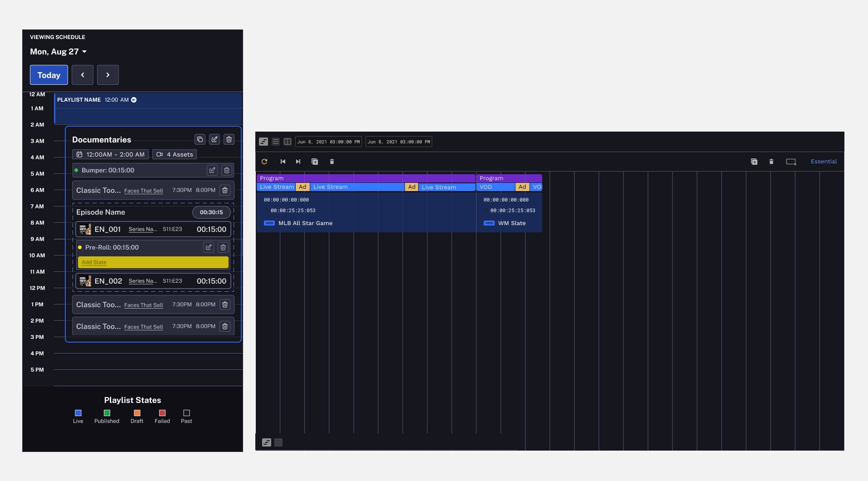Skip to next item in timeline
Viewport: 868px width, 481px height.
point(298,162)
